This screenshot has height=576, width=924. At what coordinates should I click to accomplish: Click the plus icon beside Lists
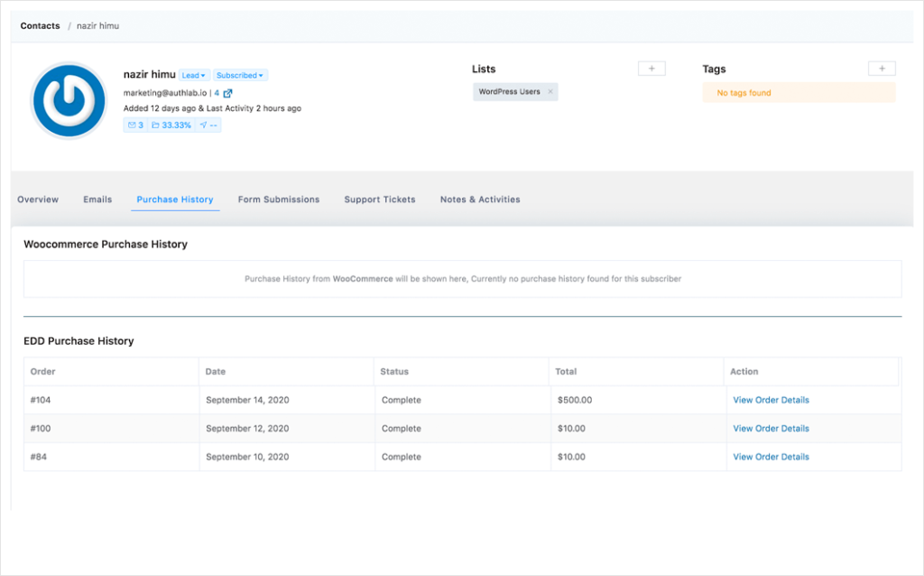point(651,68)
